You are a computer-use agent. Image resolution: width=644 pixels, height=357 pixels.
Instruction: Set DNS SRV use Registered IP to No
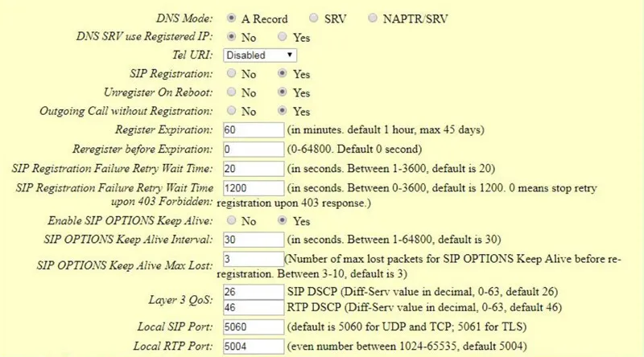click(x=232, y=36)
